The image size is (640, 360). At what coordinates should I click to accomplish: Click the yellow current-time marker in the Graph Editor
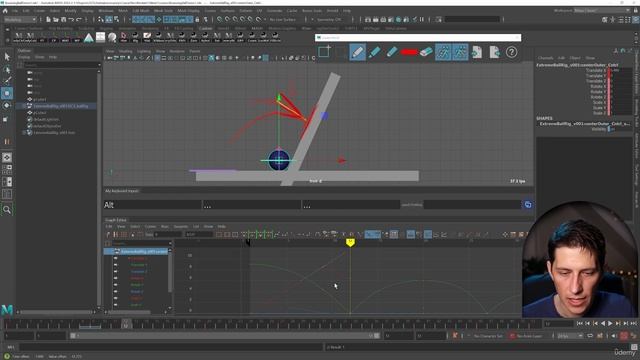click(350, 242)
